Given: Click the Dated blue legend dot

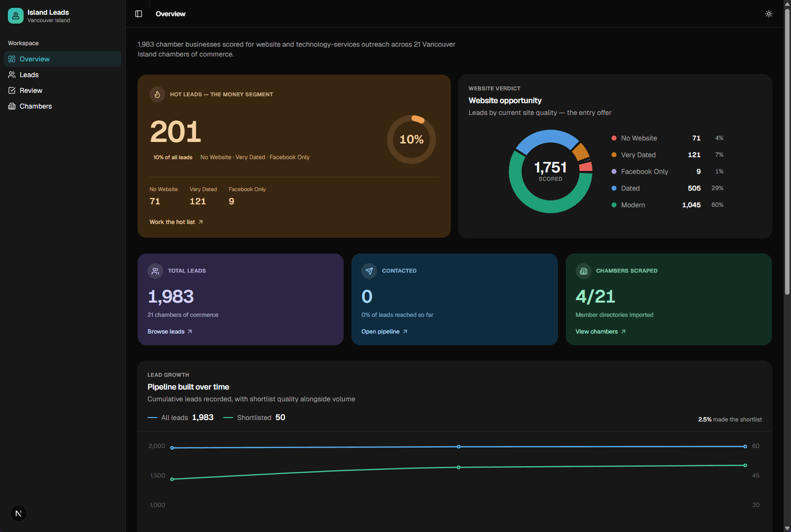Looking at the screenshot, I should click(x=614, y=188).
